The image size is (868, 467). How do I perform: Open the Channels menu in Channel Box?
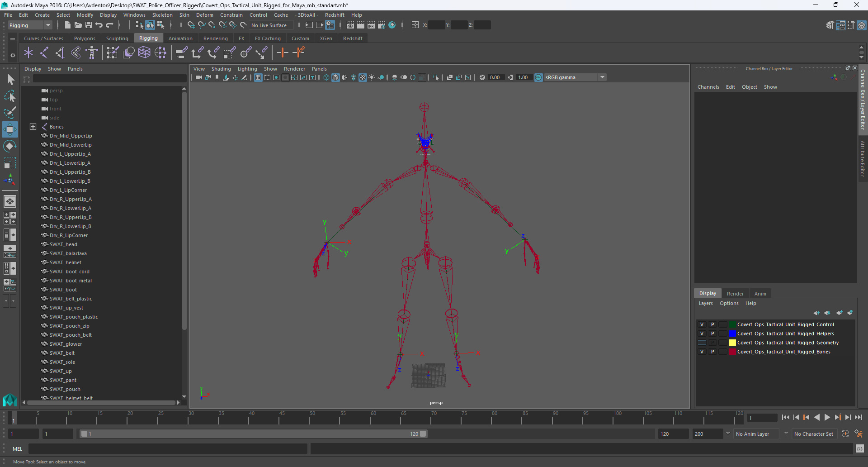pos(708,87)
